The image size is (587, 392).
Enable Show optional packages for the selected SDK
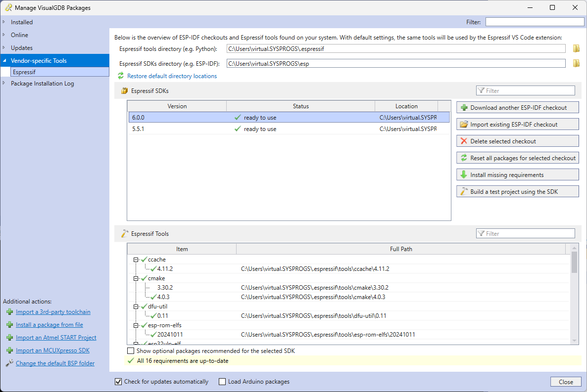click(131, 351)
